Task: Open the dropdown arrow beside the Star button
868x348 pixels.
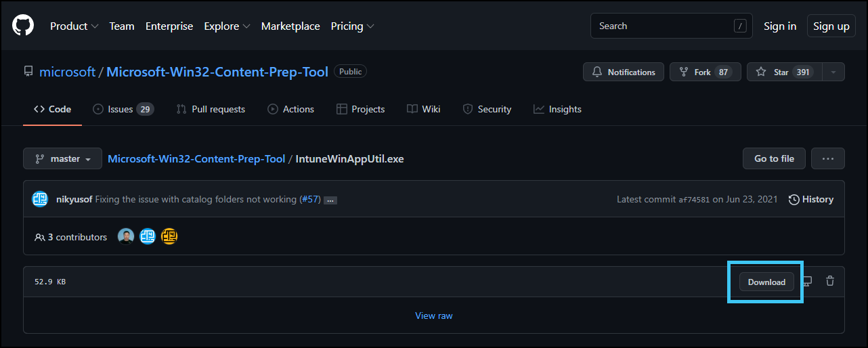Action: point(833,72)
